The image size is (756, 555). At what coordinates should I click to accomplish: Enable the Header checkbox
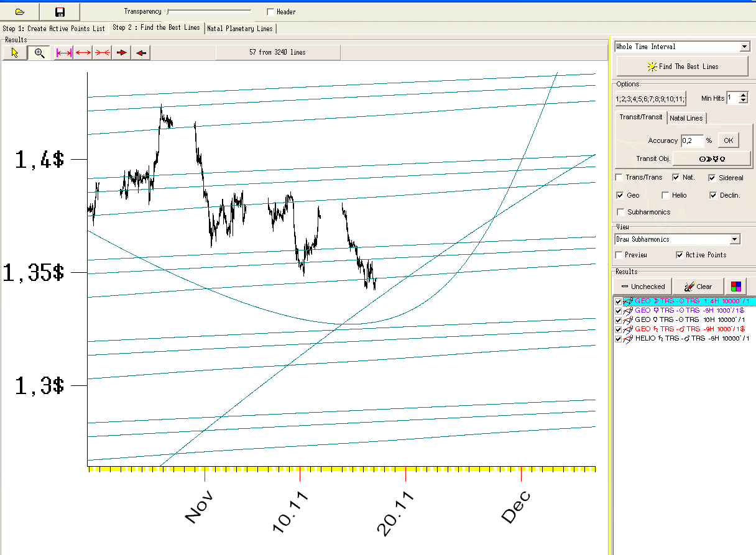pos(270,12)
